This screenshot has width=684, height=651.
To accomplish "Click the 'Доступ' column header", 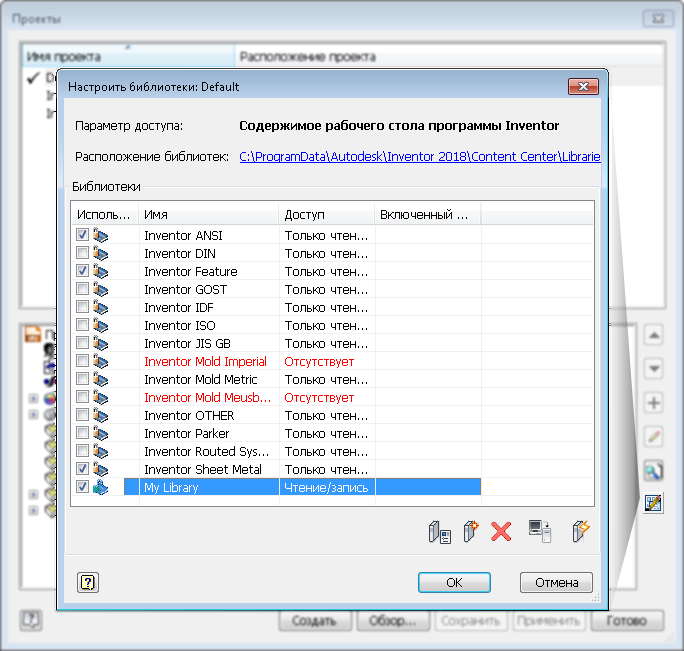I will click(326, 214).
